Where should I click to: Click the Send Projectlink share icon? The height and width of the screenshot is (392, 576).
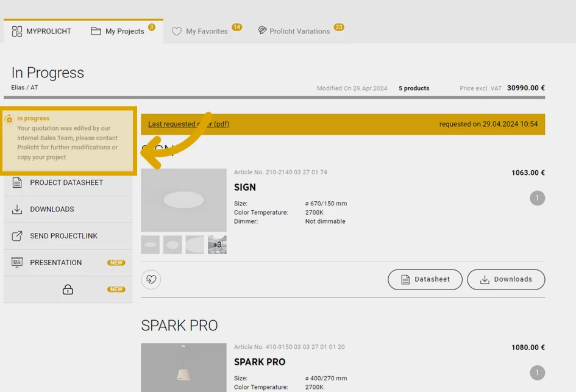coord(17,236)
